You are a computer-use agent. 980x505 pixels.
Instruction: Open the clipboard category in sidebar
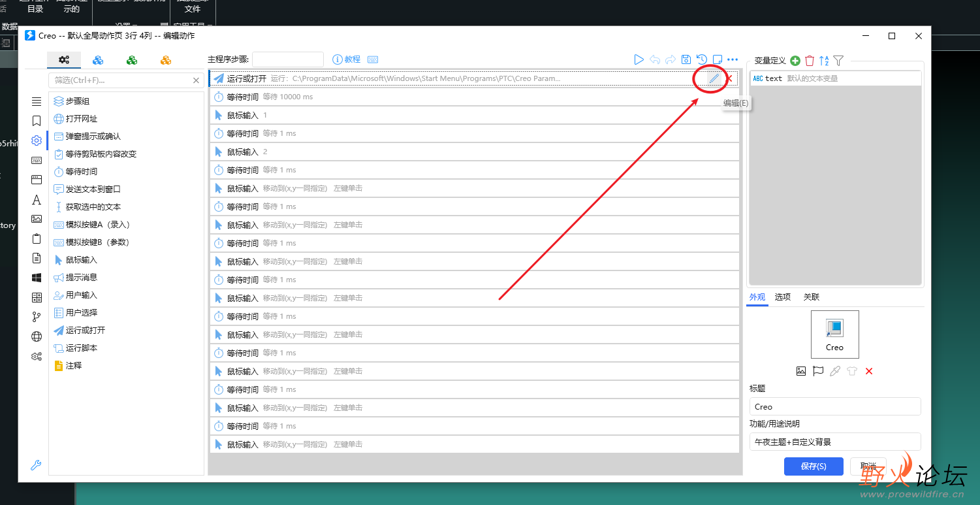(37, 238)
